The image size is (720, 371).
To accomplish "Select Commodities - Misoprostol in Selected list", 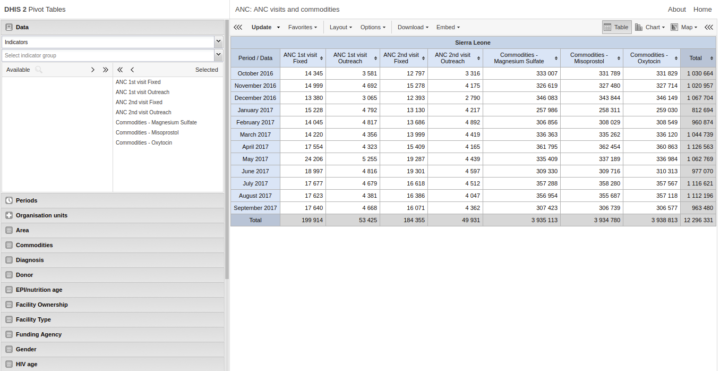I will click(x=147, y=133).
